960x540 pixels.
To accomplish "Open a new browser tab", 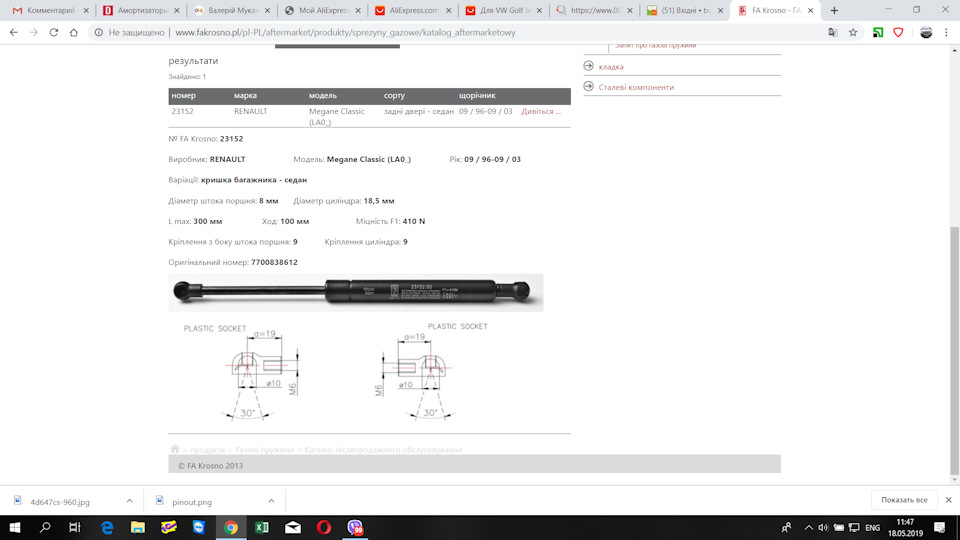I will (x=834, y=10).
